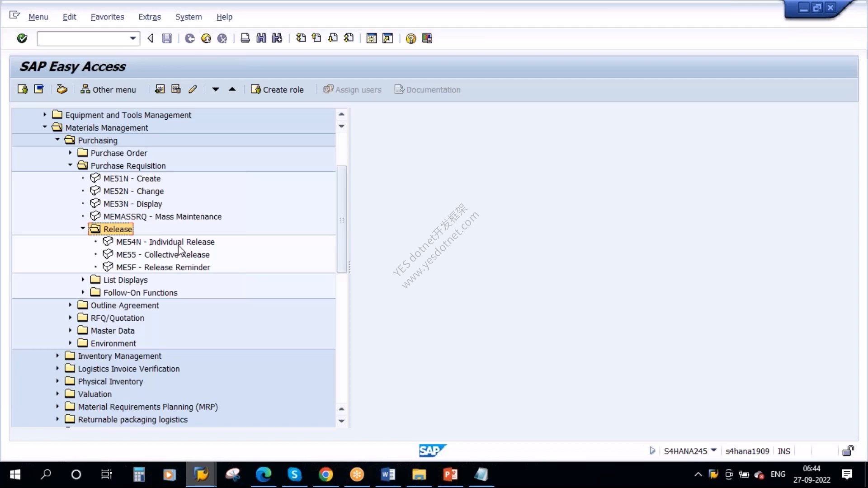Click the Create New Session icon

pos(372,38)
